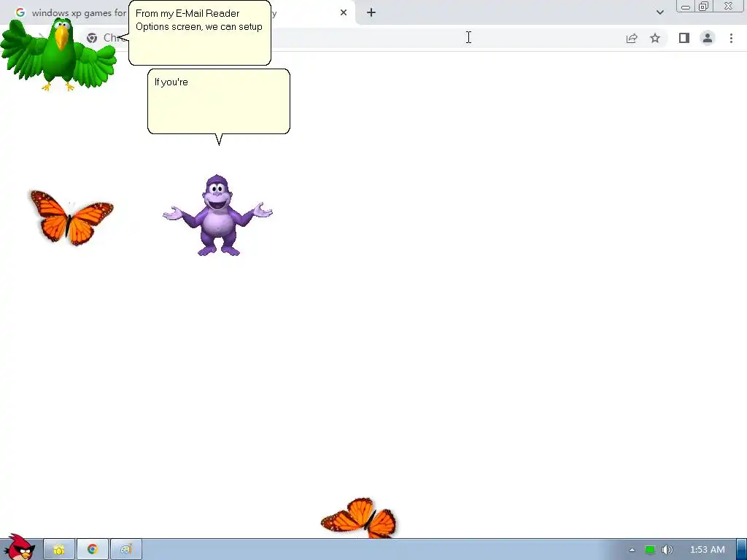Open the Angry Birds start button
The image size is (747, 560).
[19, 547]
